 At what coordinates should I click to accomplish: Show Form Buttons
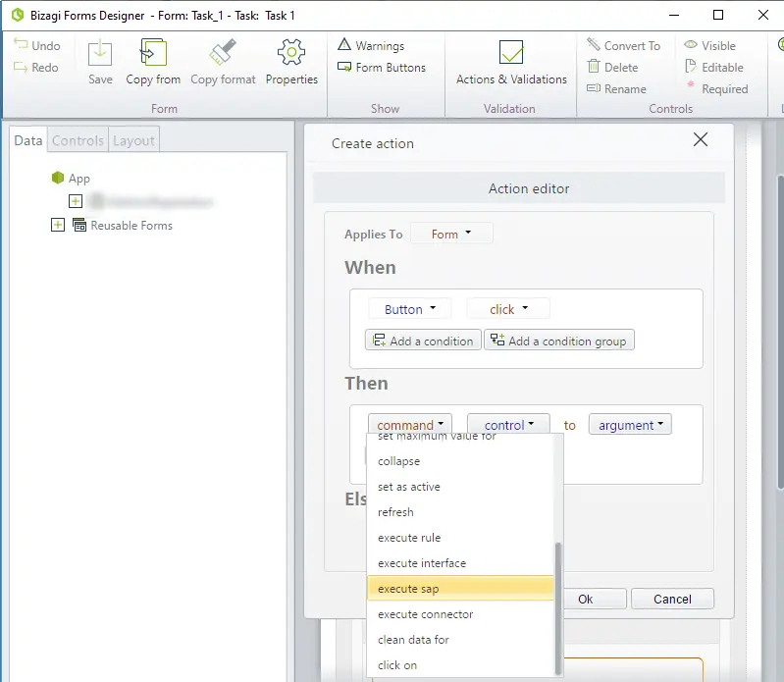382,67
